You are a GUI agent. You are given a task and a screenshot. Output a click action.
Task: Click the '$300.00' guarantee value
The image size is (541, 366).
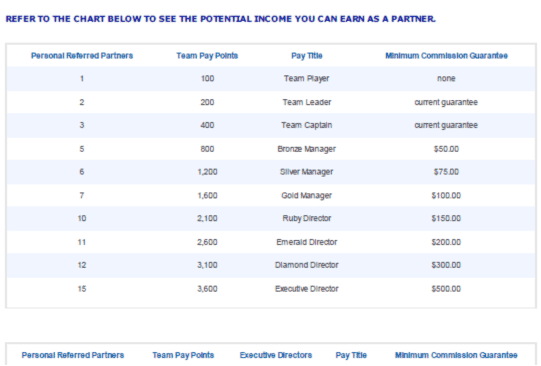click(x=446, y=265)
